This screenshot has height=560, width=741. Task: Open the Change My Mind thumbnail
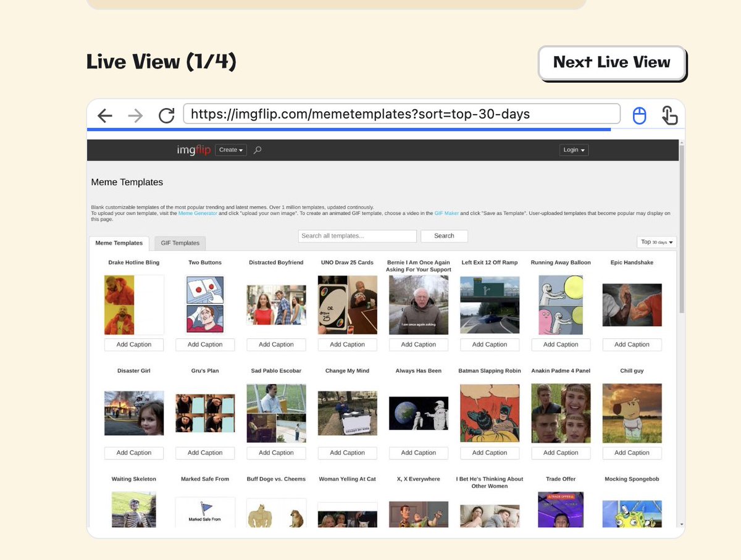click(x=347, y=413)
